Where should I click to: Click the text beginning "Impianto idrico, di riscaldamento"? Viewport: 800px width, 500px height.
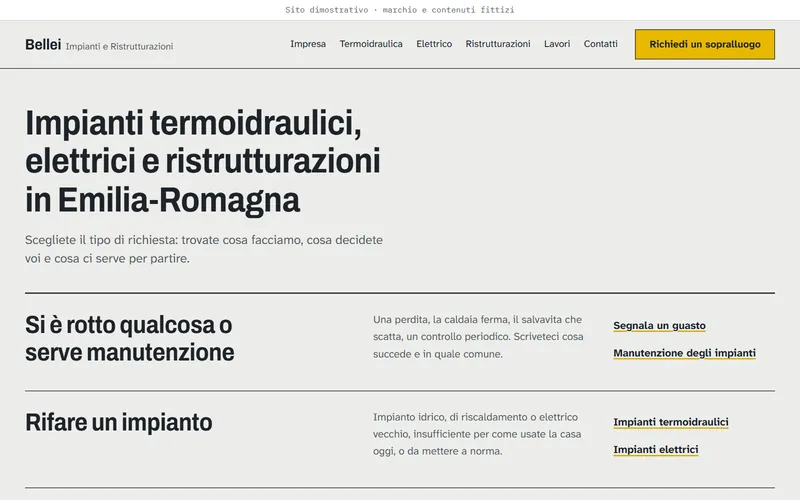(477, 434)
